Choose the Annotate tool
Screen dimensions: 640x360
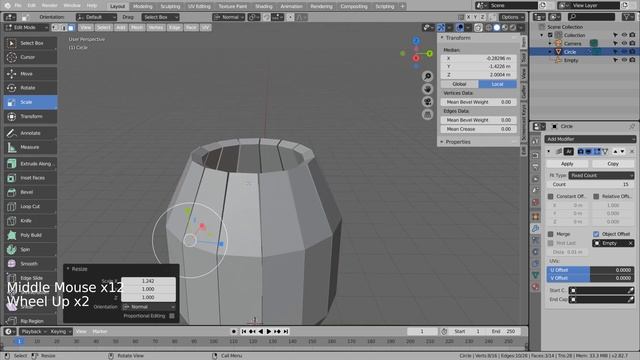pos(31,133)
